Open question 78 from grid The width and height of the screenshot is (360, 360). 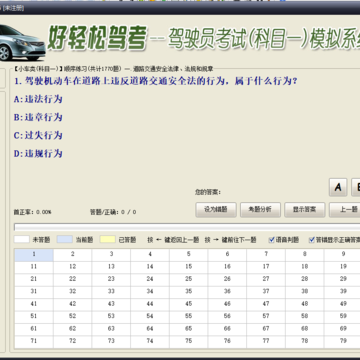304,341
